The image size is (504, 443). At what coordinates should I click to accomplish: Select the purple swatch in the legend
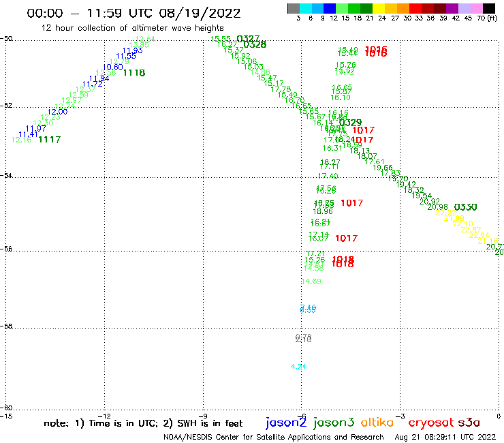[x=452, y=8]
